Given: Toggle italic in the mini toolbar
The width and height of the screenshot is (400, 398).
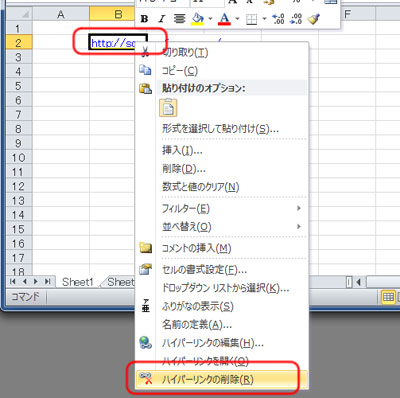Looking at the screenshot, I should (162, 19).
